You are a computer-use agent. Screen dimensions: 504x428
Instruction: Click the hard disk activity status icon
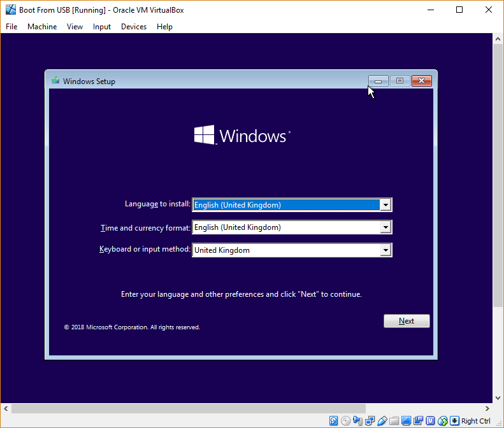tap(333, 420)
